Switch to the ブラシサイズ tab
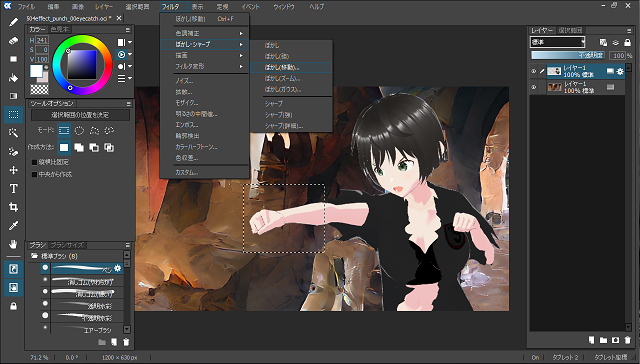Screen dimensions: 640x364 (67, 245)
